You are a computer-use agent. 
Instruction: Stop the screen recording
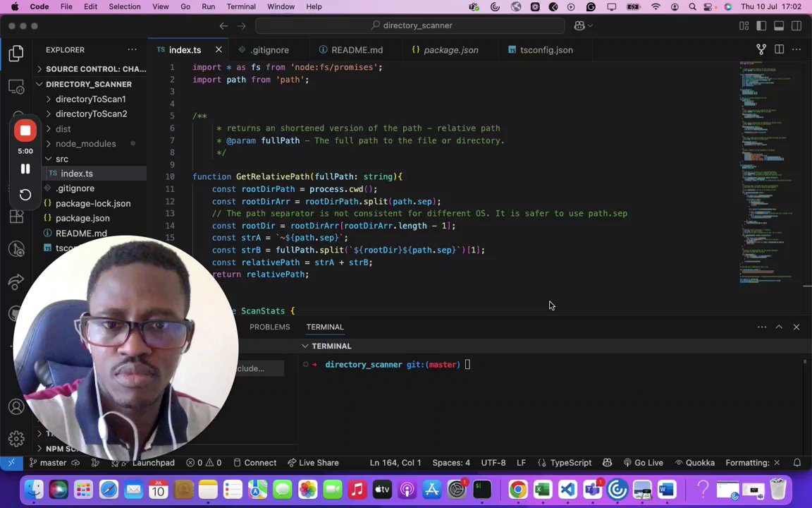coord(25,131)
